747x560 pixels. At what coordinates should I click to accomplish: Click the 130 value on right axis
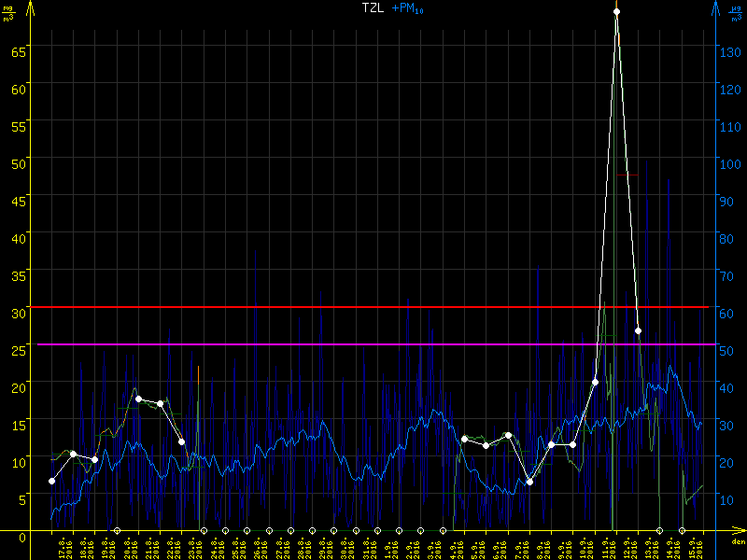731,49
